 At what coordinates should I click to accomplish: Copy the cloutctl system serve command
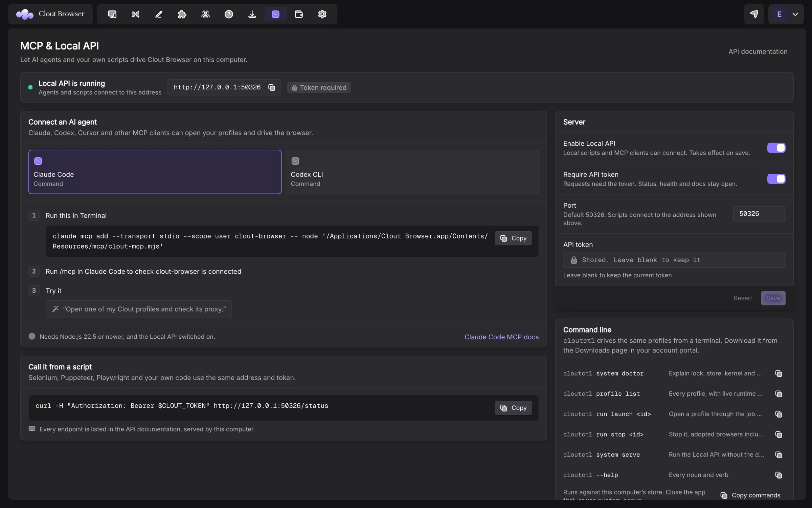(779, 455)
